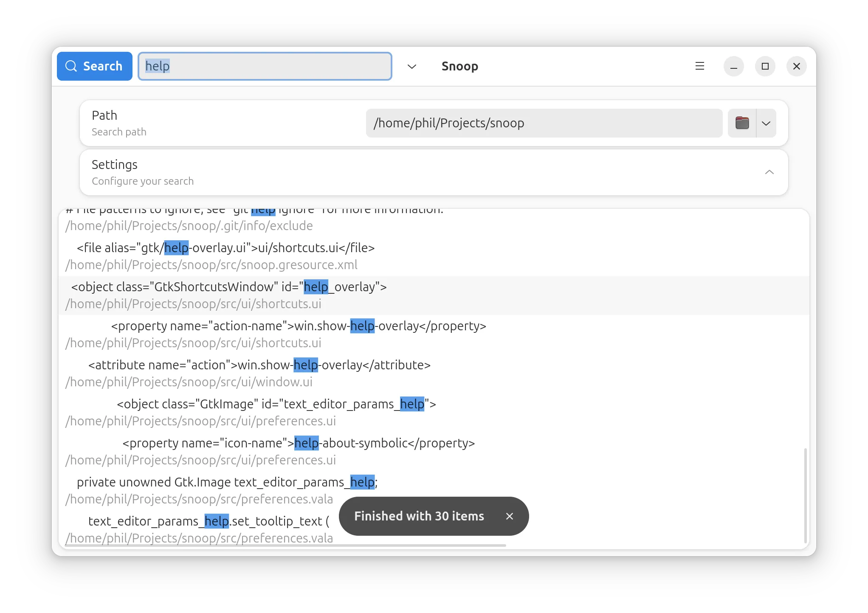
Task: Select the window.ui attribute result
Action: coord(259,374)
